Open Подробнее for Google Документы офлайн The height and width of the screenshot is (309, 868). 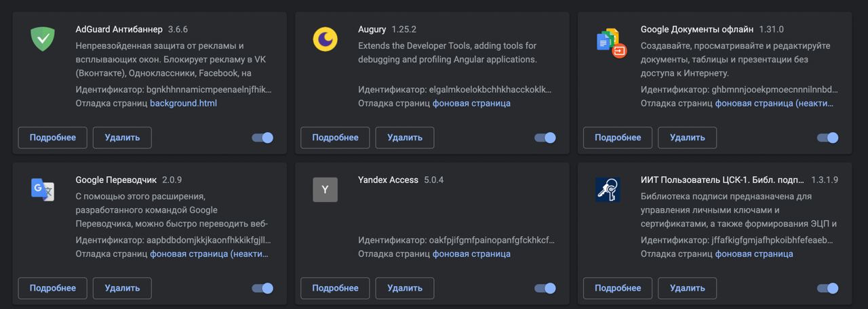[618, 138]
